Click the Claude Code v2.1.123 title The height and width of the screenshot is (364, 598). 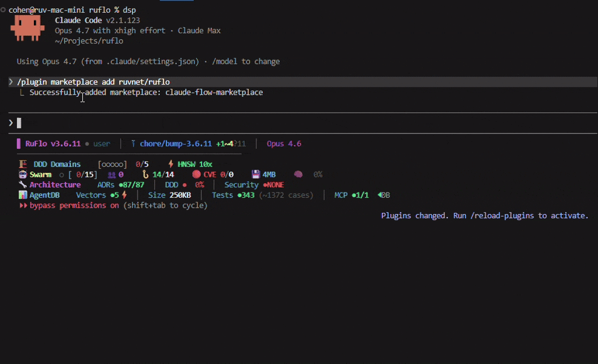(98, 20)
